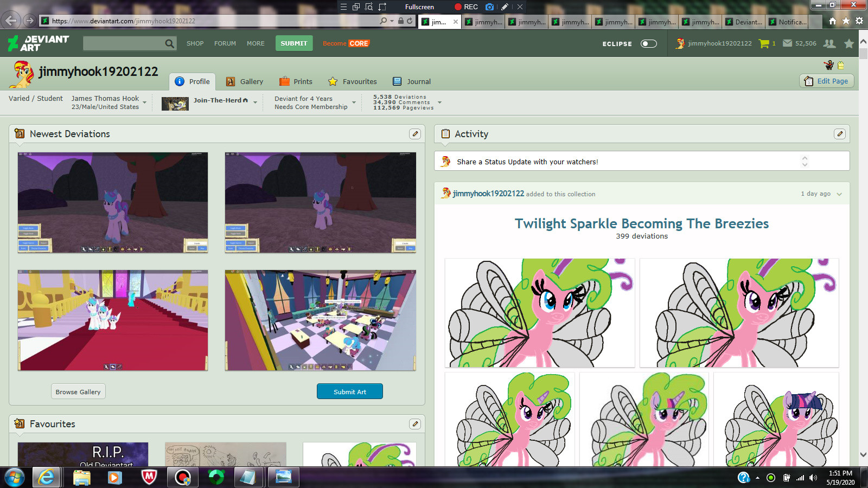This screenshot has height=488, width=868.
Task: Edit the Activity widget pencil
Action: 840,134
